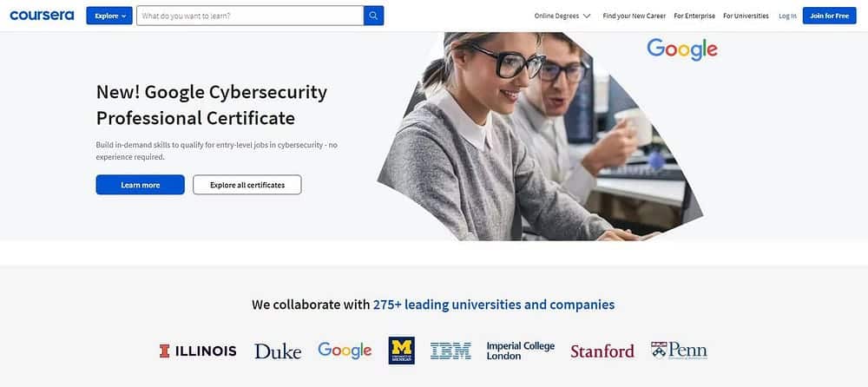
Task: Click the Penn logo
Action: [x=679, y=351]
